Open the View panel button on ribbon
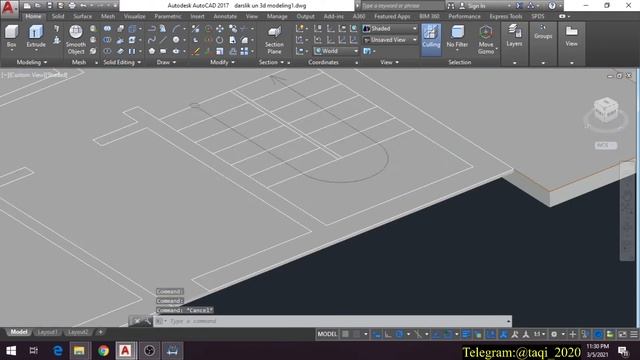The height and width of the screenshot is (360, 640). pyautogui.click(x=571, y=36)
